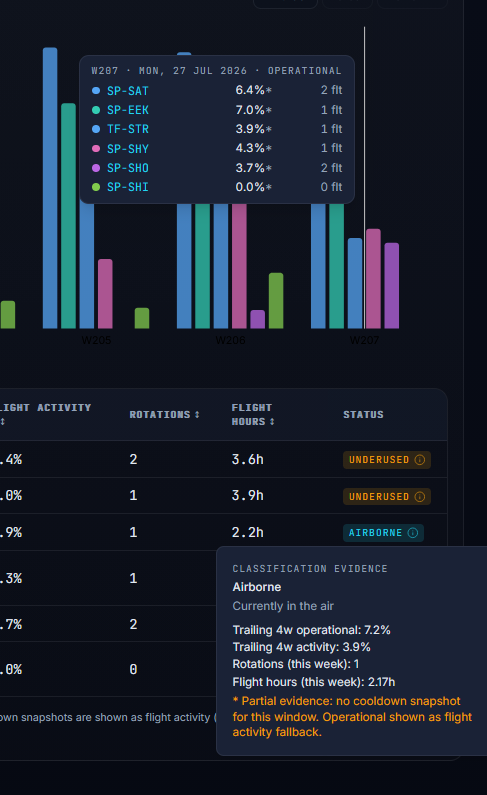Click purple bar in W207 group

[392, 285]
